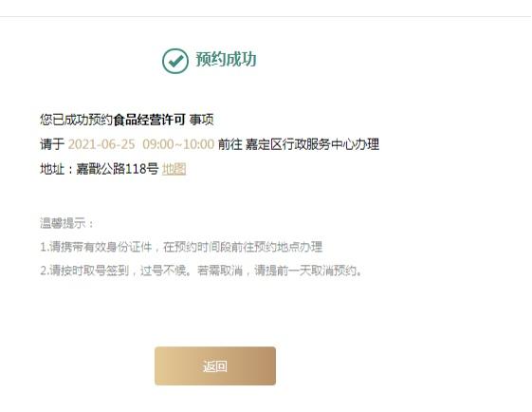Click the address 嘉戬公路118号

pos(118,169)
